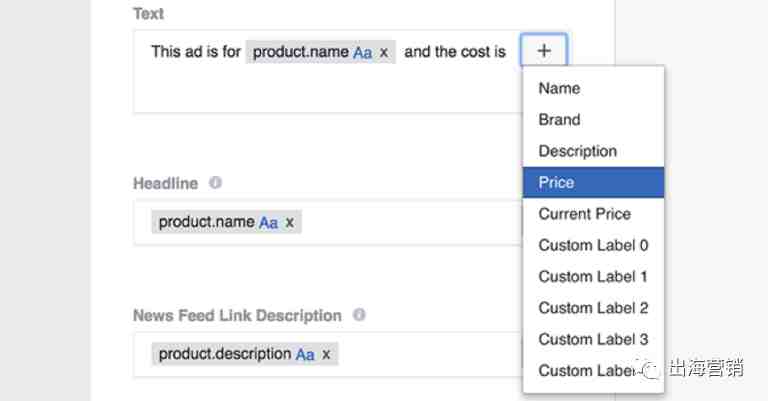Show info for News Feed Link Description
This screenshot has width=768, height=401.
(358, 315)
